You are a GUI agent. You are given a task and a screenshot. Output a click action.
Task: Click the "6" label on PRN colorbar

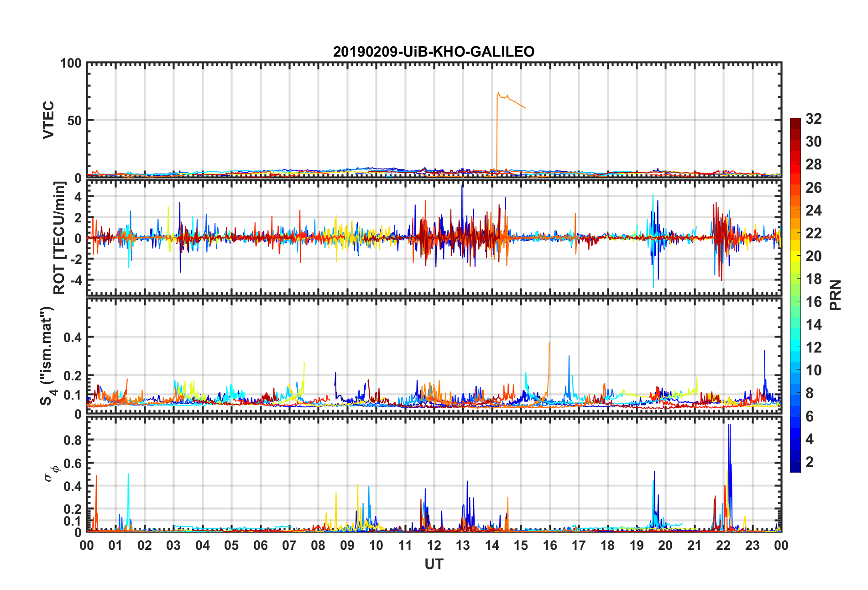click(x=810, y=416)
